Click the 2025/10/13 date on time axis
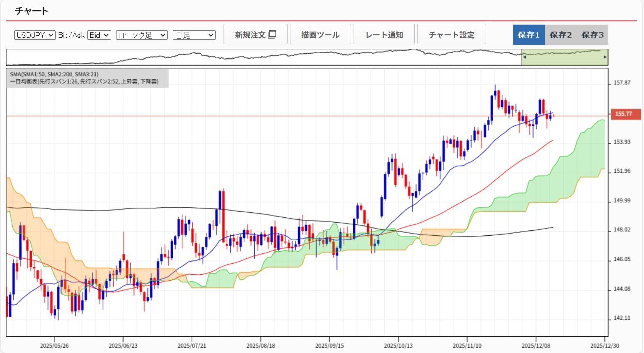This screenshot has width=644, height=353. click(x=398, y=346)
